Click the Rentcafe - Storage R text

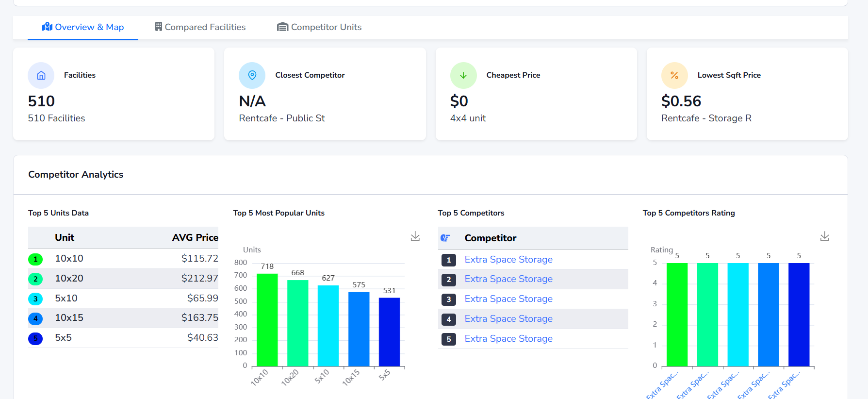[706, 118]
